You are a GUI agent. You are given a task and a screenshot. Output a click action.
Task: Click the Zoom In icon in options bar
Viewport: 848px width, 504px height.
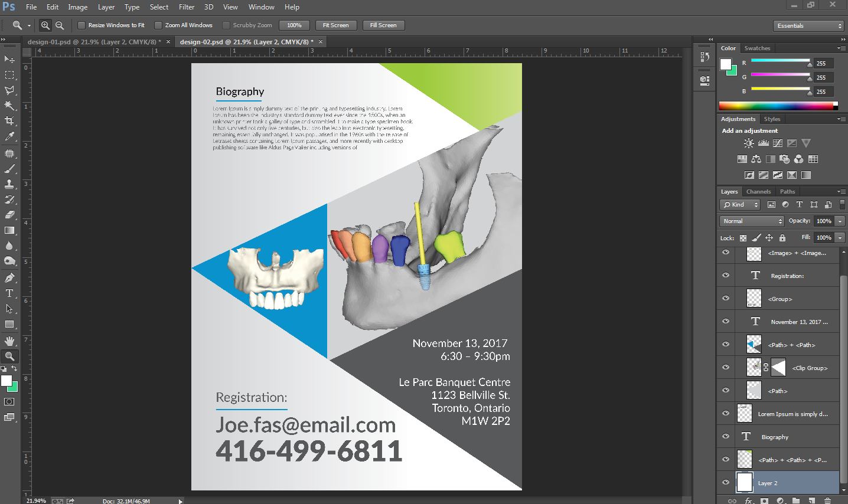45,25
